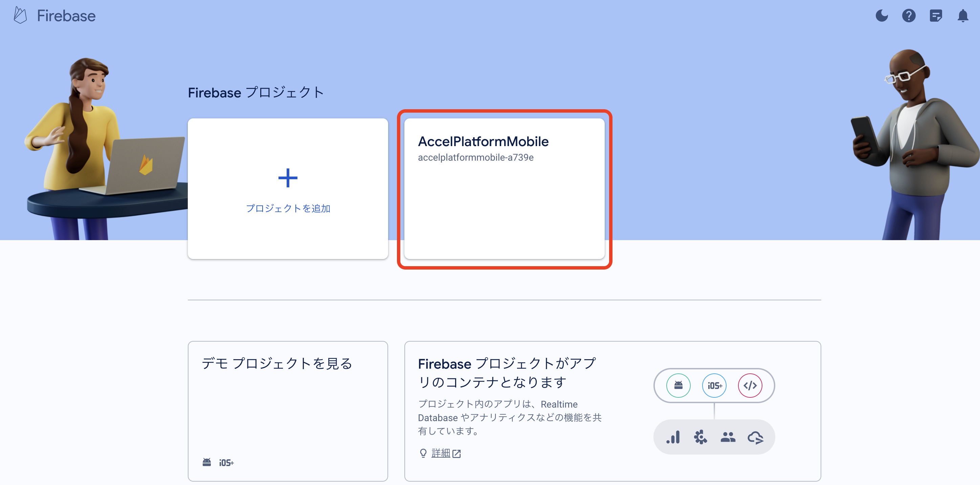Open the release notes feedback icon
The width and height of the screenshot is (980, 485).
[x=935, y=16]
